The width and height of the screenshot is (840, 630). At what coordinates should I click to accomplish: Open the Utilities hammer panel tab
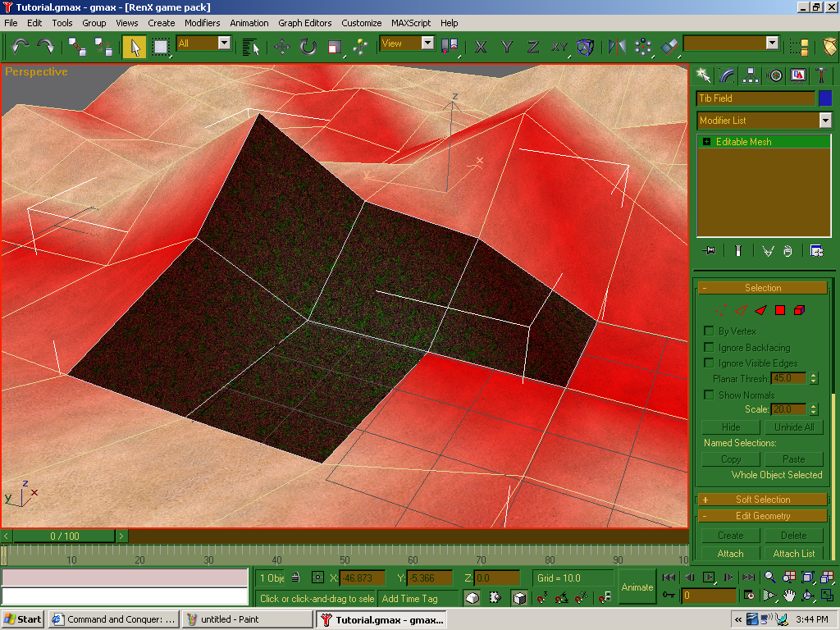pyautogui.click(x=820, y=75)
